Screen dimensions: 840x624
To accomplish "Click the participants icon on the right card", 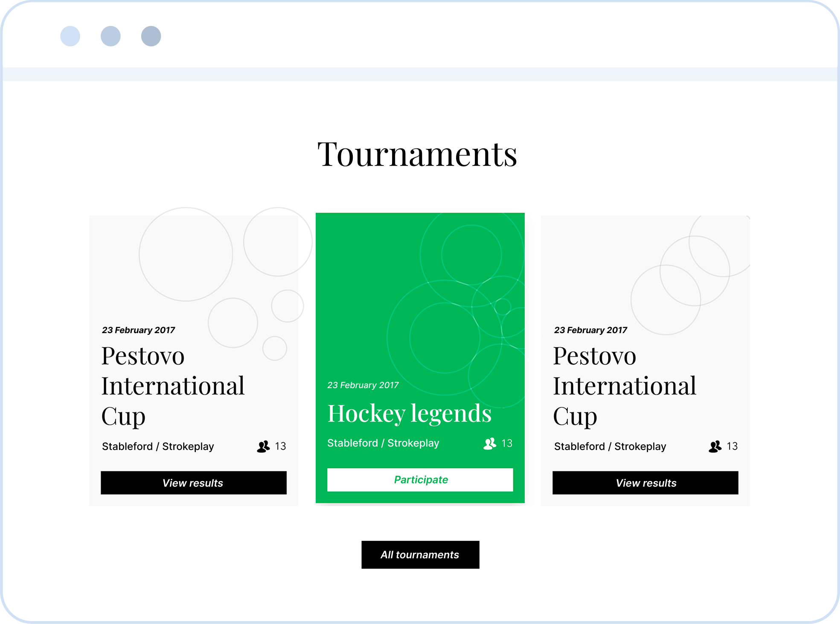I will [715, 447].
